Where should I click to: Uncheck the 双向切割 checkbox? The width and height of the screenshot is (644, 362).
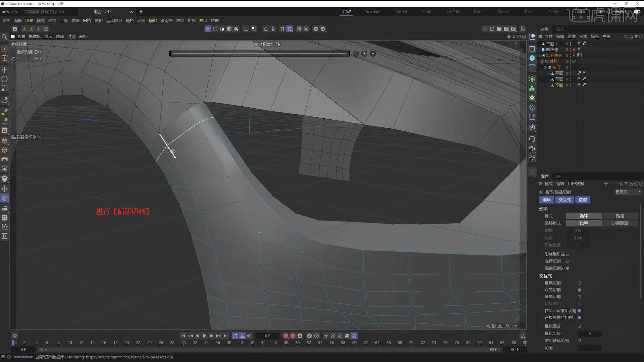tap(579, 290)
